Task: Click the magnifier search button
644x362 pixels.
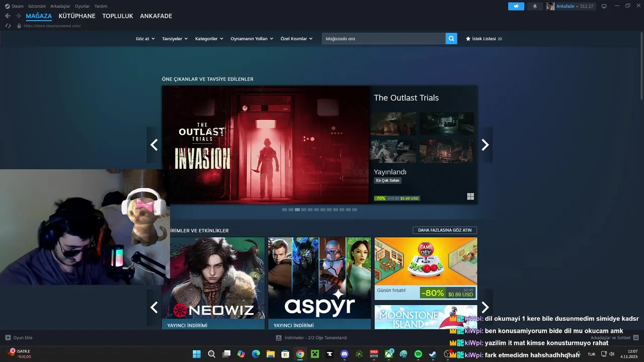Action: pyautogui.click(x=451, y=38)
